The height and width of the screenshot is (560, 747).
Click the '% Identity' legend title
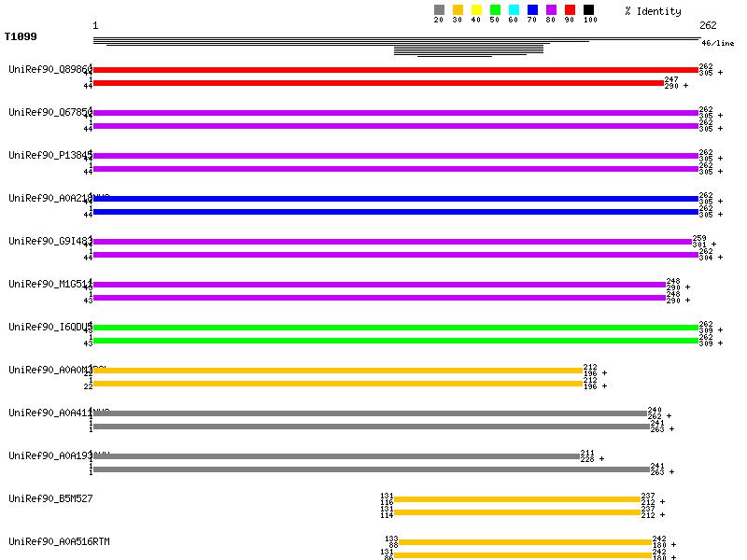point(653,11)
